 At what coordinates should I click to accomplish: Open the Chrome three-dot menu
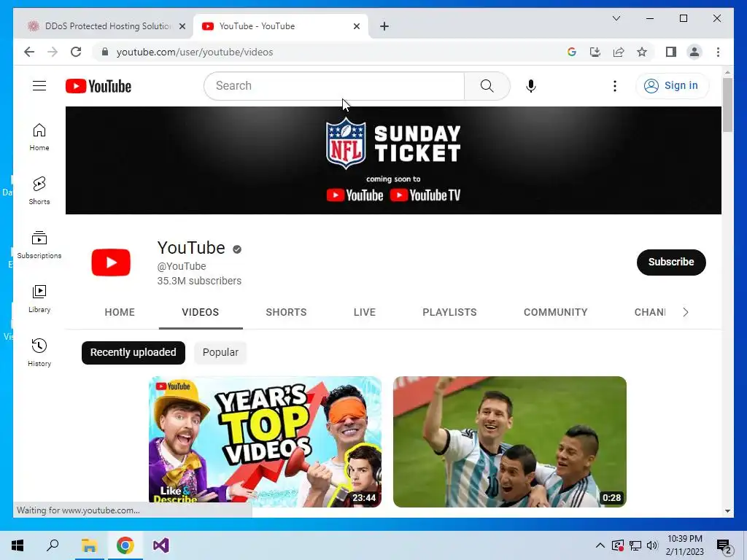(x=718, y=52)
